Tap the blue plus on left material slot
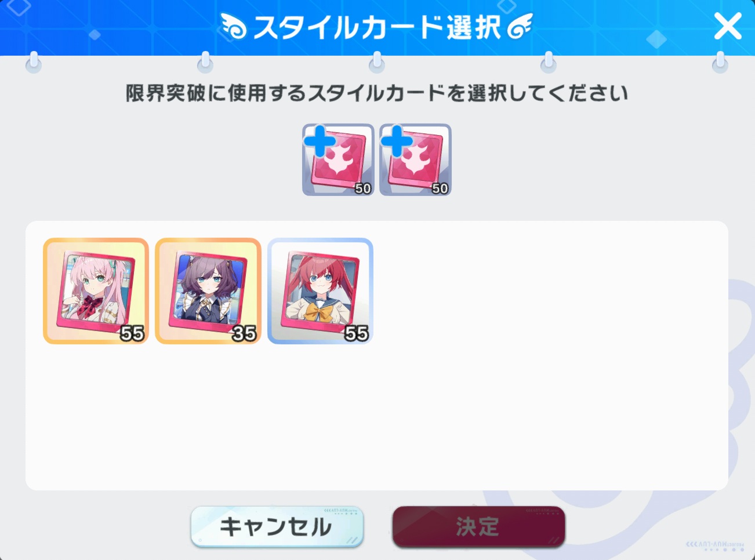This screenshot has height=560, width=755. point(319,141)
